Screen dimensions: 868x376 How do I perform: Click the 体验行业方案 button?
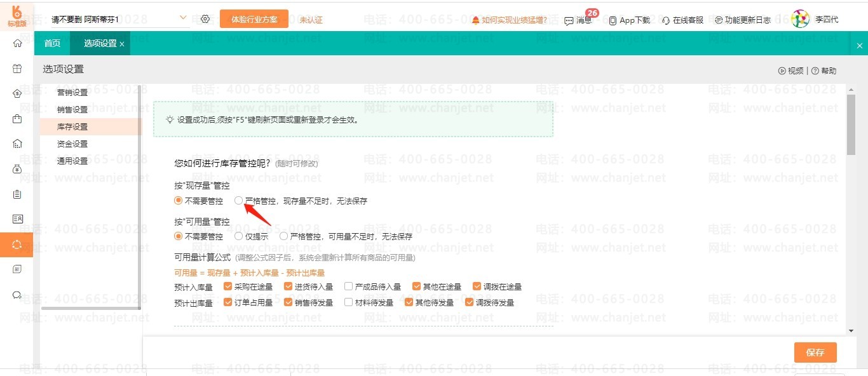254,19
